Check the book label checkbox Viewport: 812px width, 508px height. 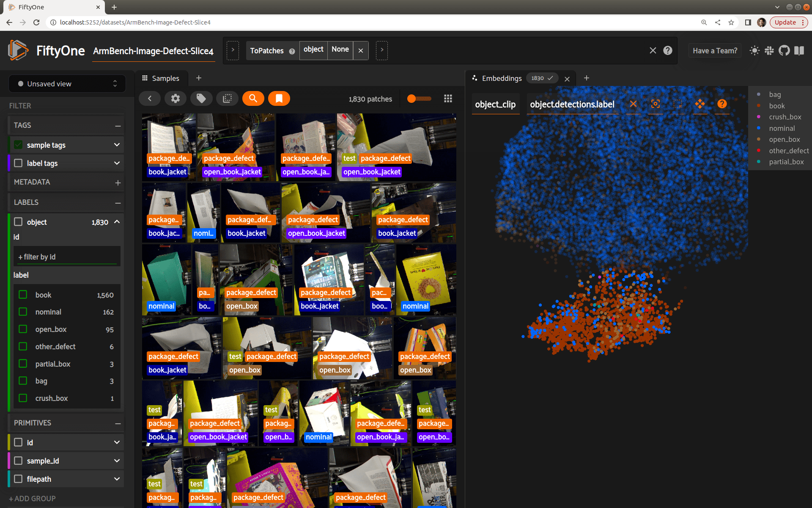23,295
